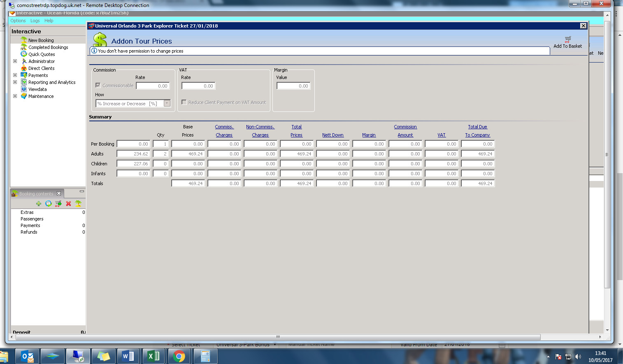Click the Children price field showing 227.06
This screenshot has height=364, width=623.
coord(133,164)
